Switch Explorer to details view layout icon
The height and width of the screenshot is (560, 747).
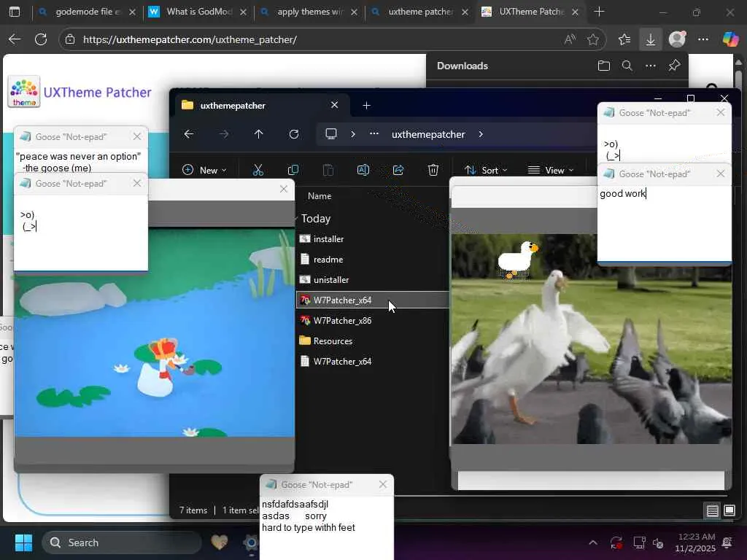(x=713, y=511)
